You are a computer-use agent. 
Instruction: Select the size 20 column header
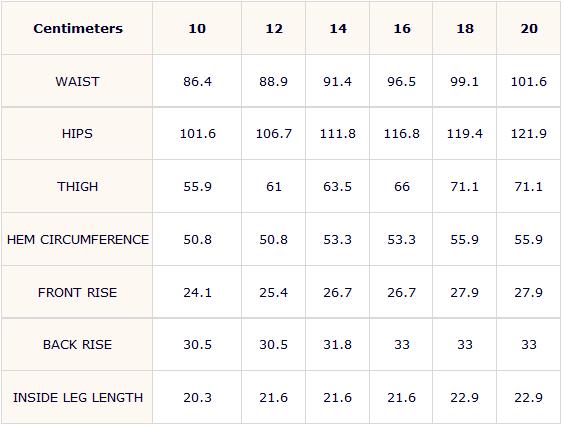pyautogui.click(x=529, y=28)
